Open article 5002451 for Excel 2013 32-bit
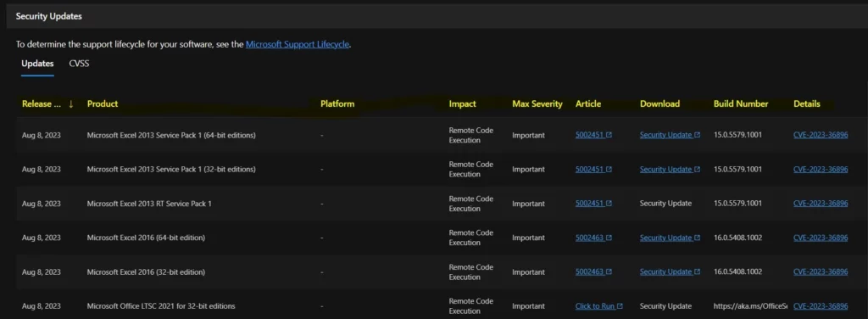This screenshot has width=868, height=319. (593, 170)
